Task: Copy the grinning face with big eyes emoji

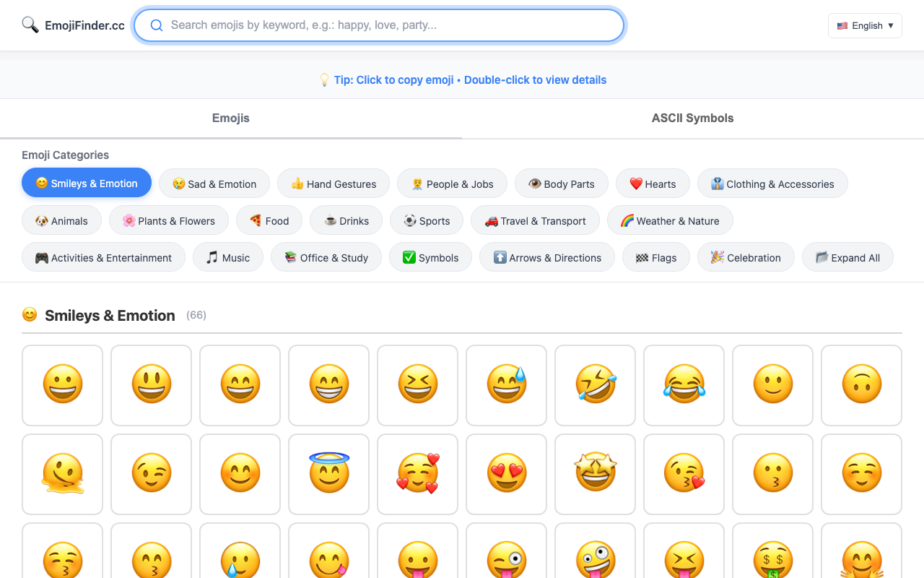Action: [x=151, y=385]
